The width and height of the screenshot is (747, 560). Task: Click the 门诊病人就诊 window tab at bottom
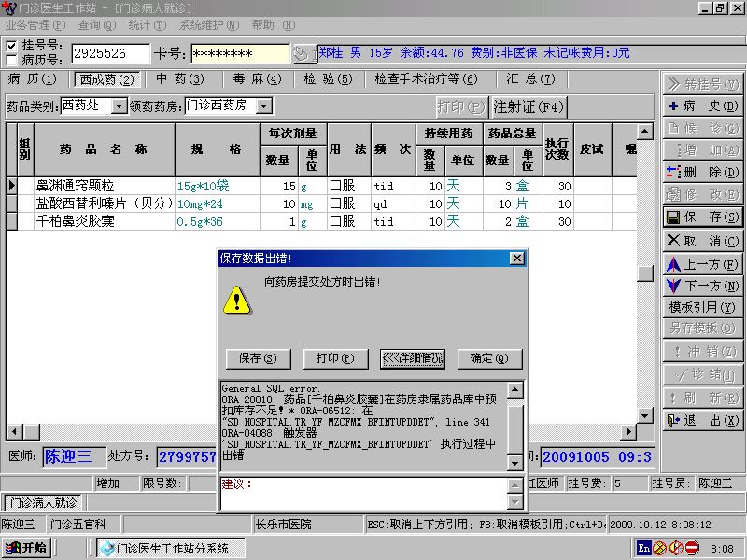(43, 503)
